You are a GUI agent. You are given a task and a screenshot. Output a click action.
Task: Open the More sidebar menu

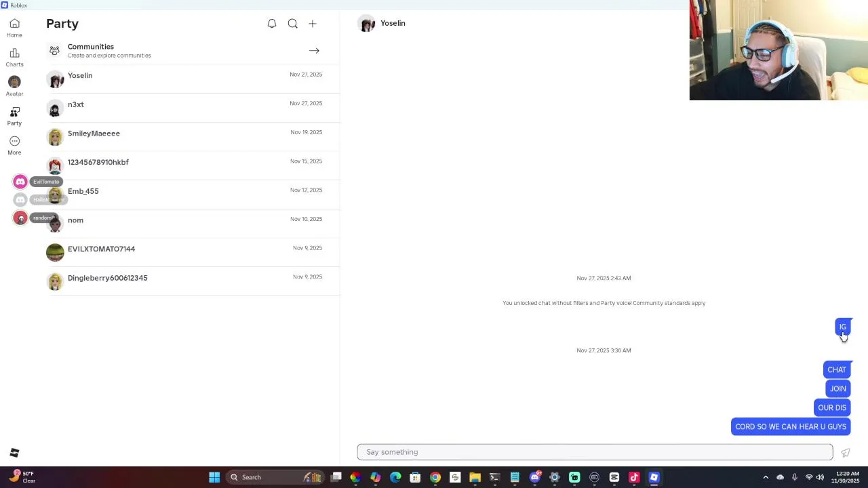[x=14, y=145]
